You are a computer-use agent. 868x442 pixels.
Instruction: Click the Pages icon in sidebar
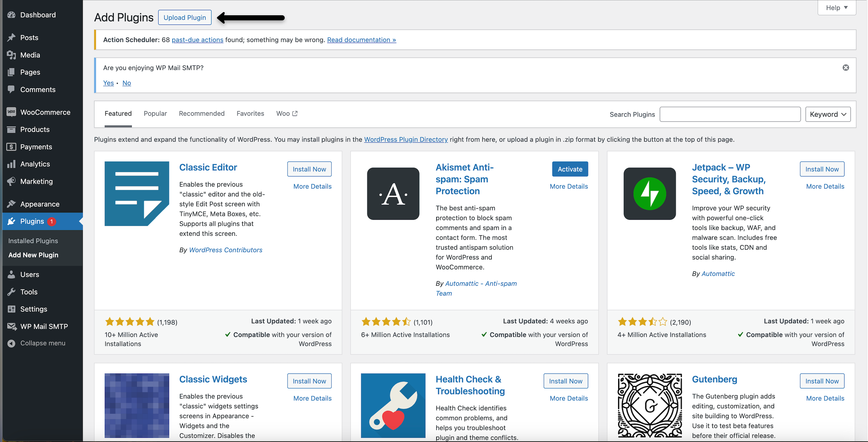11,72
